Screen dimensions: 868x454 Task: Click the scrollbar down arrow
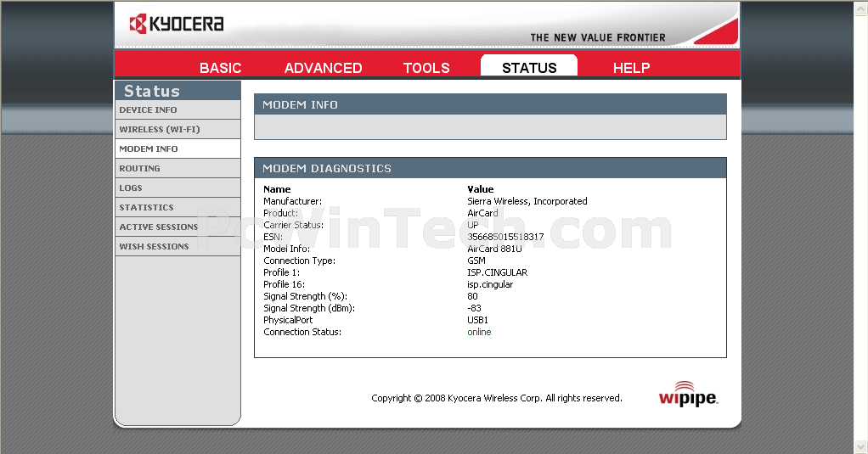(861, 446)
